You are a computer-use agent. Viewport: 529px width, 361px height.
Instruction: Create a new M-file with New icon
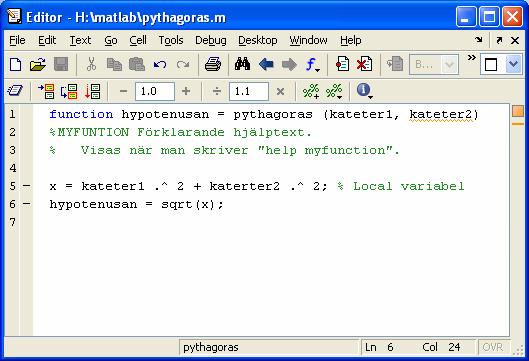[x=15, y=64]
